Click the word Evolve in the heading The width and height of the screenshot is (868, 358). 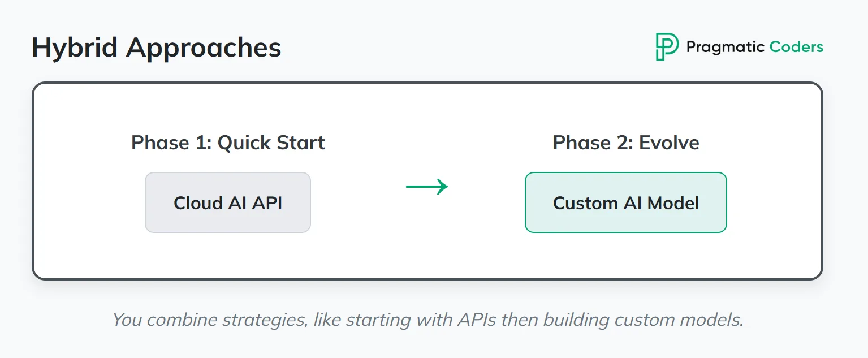[669, 143]
